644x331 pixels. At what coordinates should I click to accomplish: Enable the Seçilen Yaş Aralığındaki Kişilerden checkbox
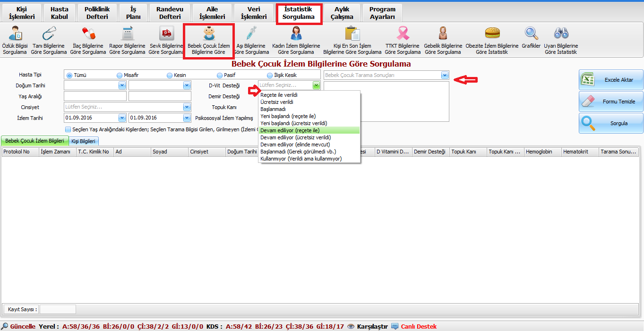click(x=68, y=129)
